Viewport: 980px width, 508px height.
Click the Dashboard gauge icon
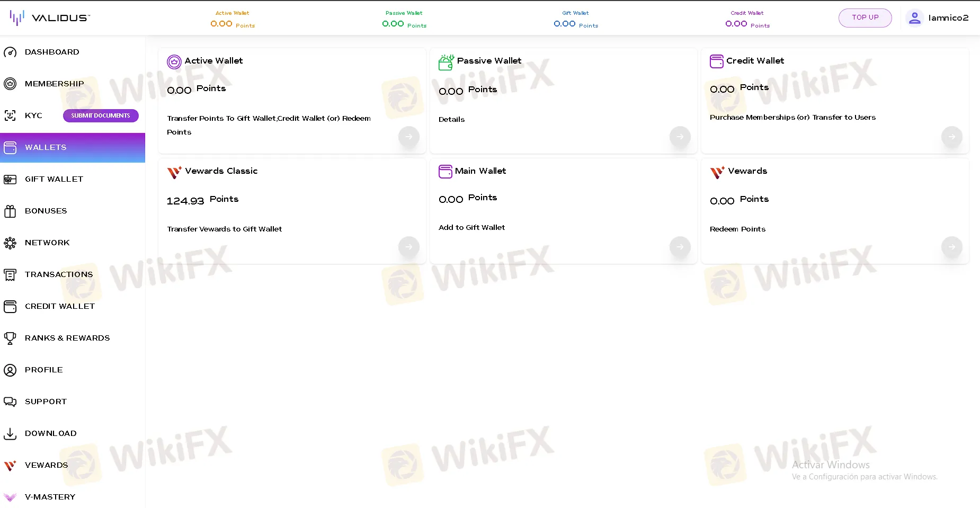coord(10,52)
